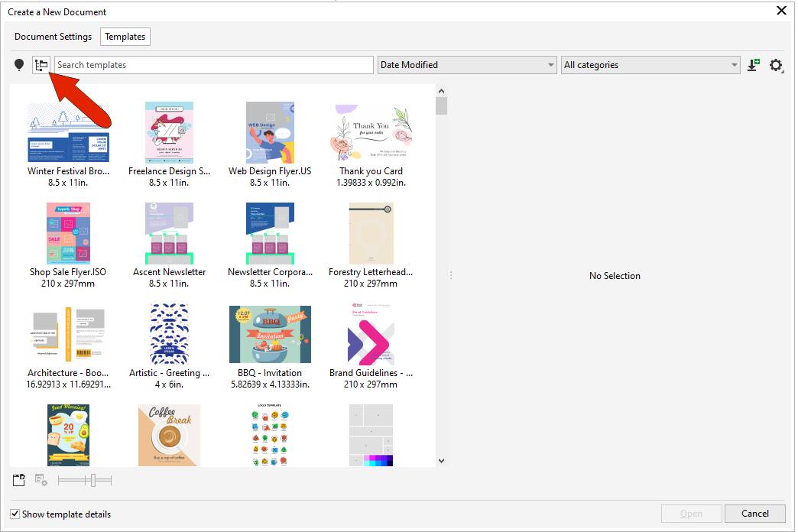
Task: Click the new document from template icon
Action: 18,479
